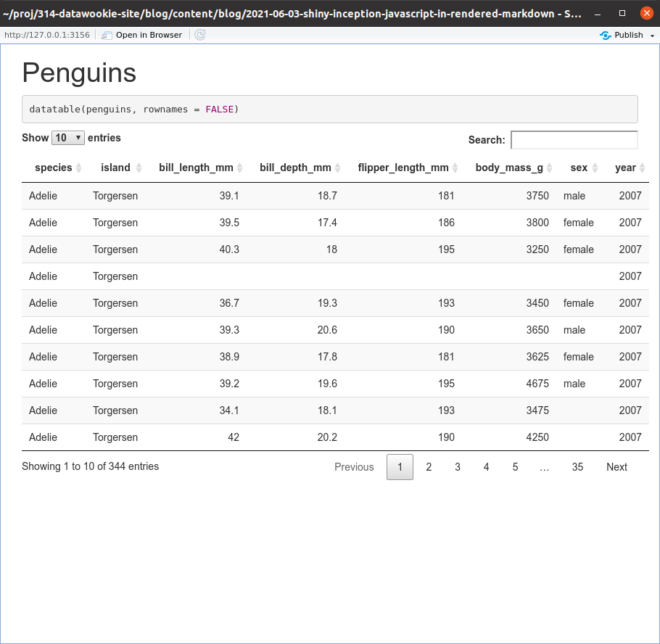Viewport: 660px width, 644px height.
Task: Open the Publish dropdown arrow
Action: click(652, 36)
